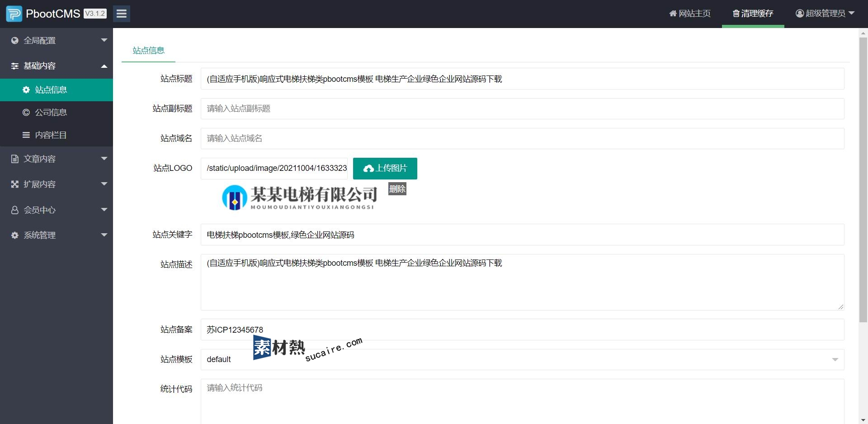
Task: Click the scrollbar down arrow
Action: (x=863, y=420)
